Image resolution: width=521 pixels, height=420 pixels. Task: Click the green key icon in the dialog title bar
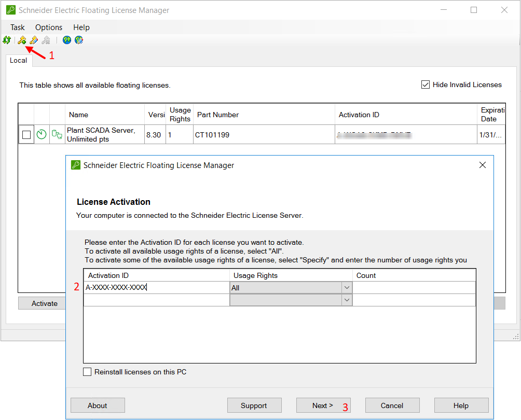(x=76, y=165)
